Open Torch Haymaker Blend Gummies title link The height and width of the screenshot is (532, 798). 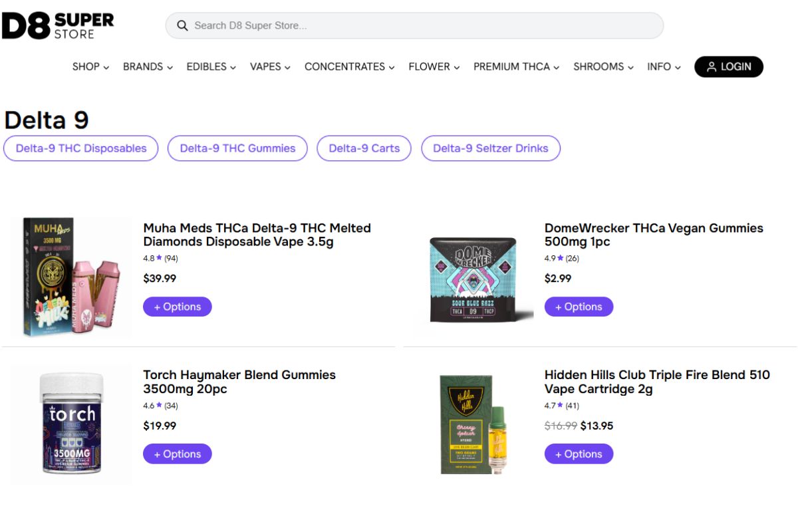tap(239, 382)
